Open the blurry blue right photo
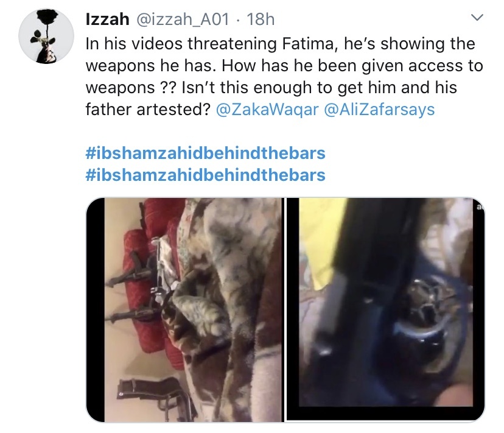This screenshot has width=504, height=433. click(x=385, y=309)
